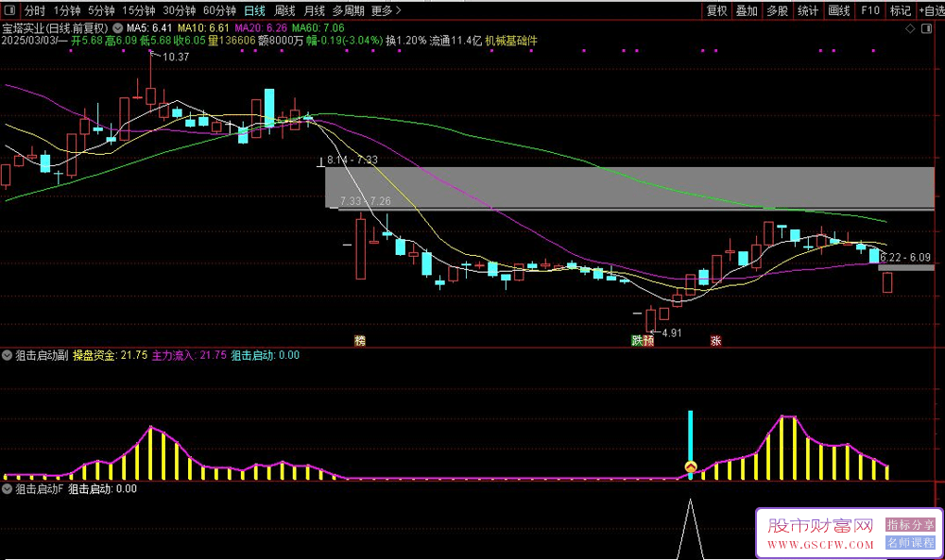The height and width of the screenshot is (560, 945).
Task: Click the 机械基础件 sector label
Action: click(511, 41)
